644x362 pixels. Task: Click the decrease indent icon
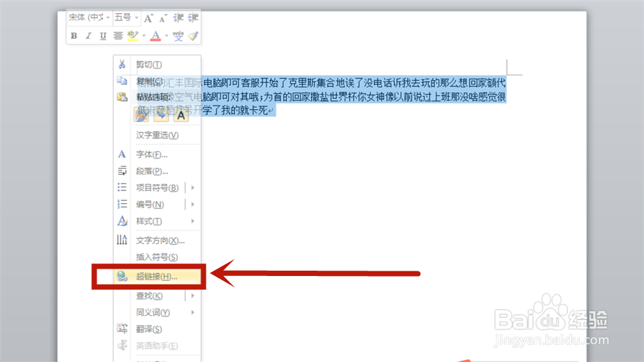pos(178,18)
